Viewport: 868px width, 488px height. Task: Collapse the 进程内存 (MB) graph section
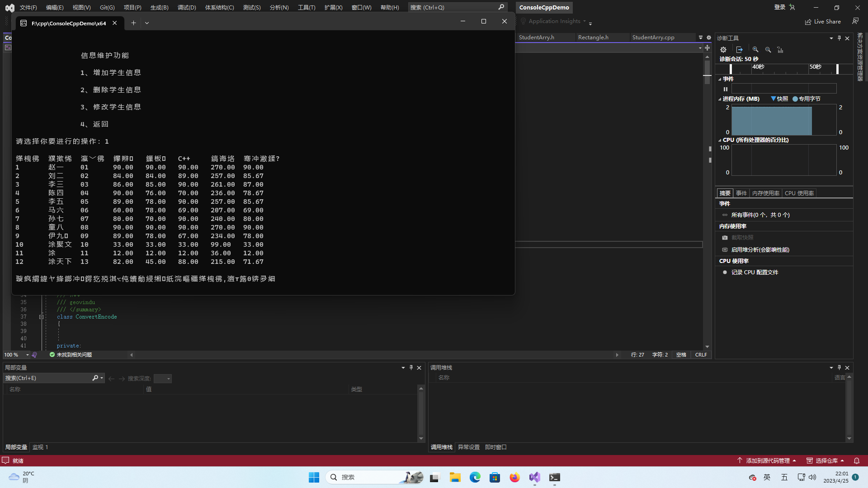(x=720, y=99)
